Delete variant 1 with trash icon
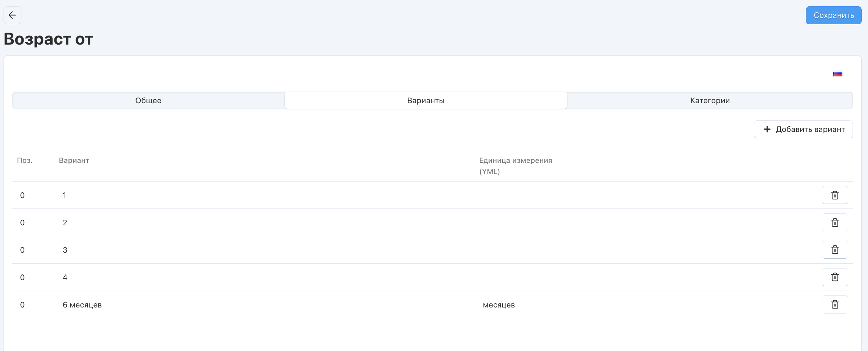This screenshot has height=351, width=868. click(835, 195)
